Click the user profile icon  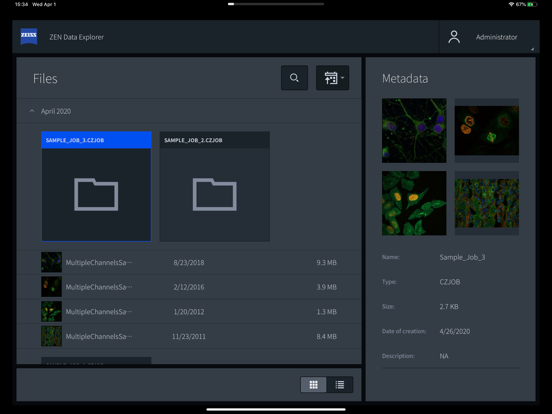tap(454, 37)
